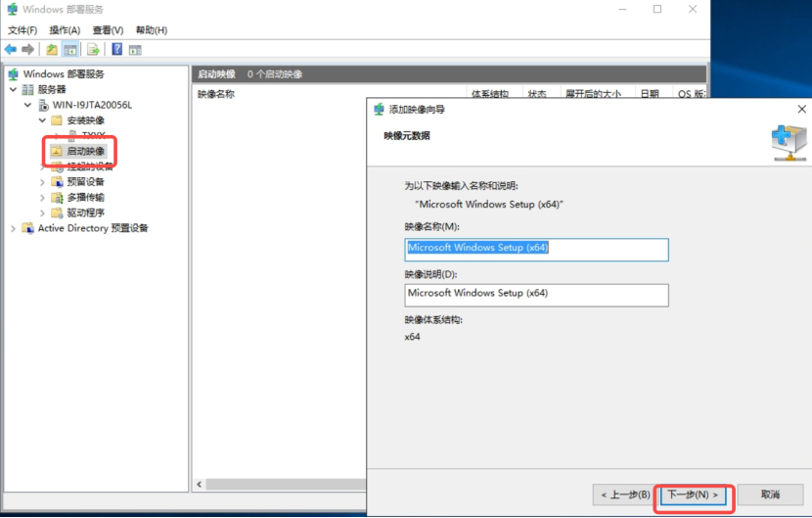Toggle the console tree pane icon
Screen dimensions: 812x518
pos(69,50)
